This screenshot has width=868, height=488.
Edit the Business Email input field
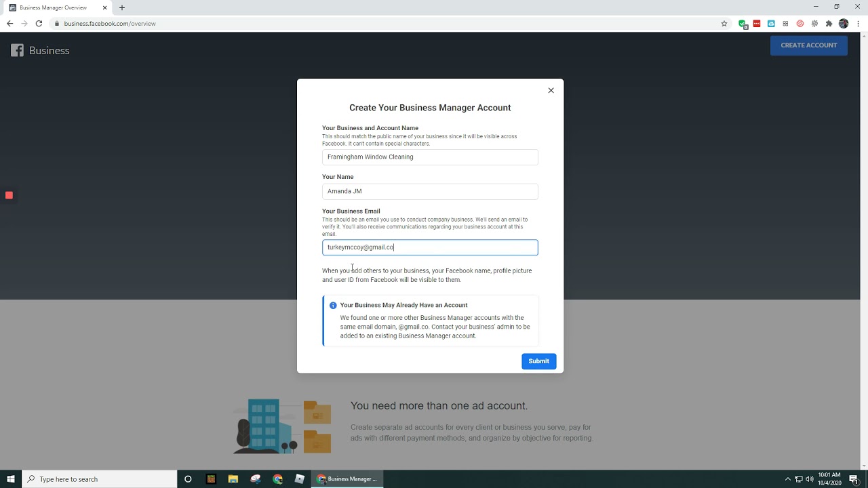click(430, 247)
